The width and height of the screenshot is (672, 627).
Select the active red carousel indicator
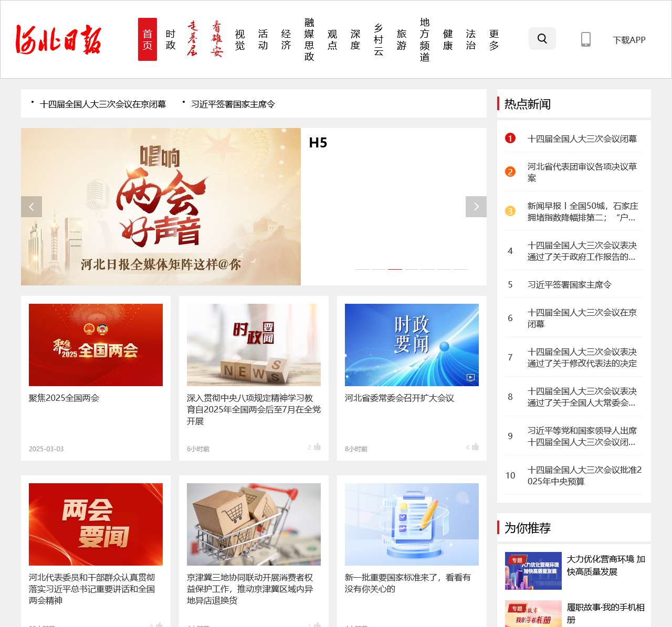tap(395, 269)
